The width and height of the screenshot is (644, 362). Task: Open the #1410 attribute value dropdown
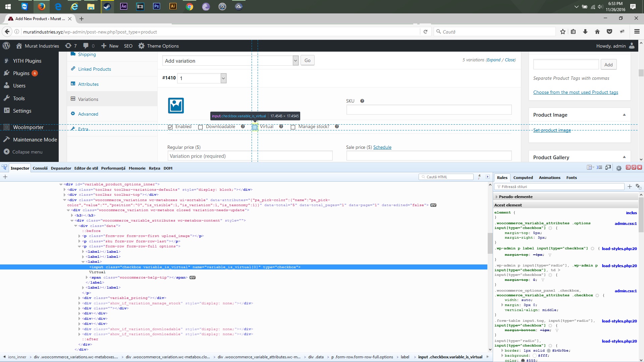pyautogui.click(x=202, y=78)
